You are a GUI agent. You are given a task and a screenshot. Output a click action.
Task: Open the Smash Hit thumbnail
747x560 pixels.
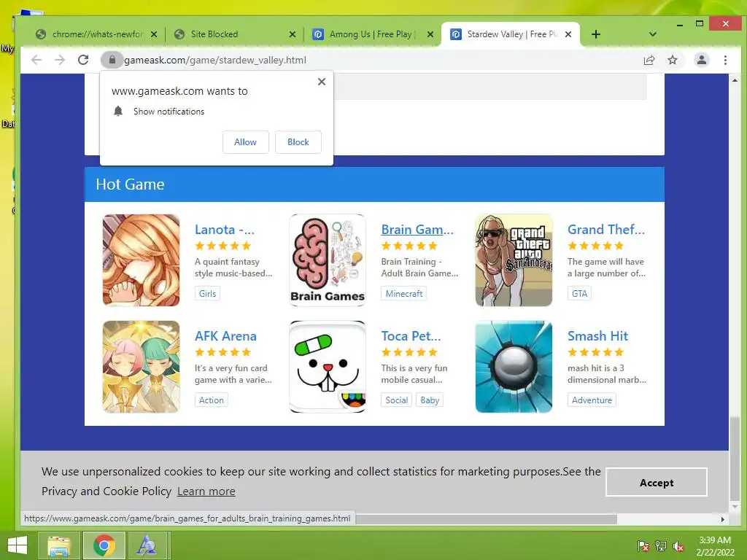point(514,367)
